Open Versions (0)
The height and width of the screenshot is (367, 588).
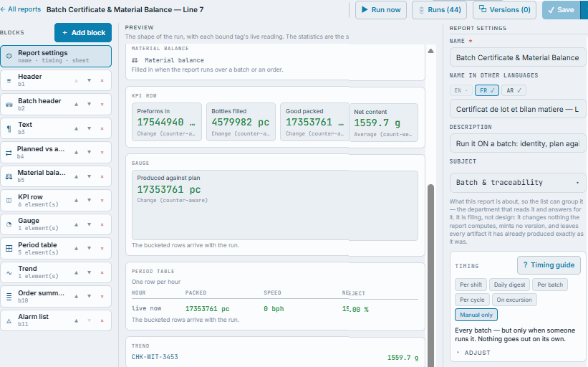pyautogui.click(x=504, y=10)
